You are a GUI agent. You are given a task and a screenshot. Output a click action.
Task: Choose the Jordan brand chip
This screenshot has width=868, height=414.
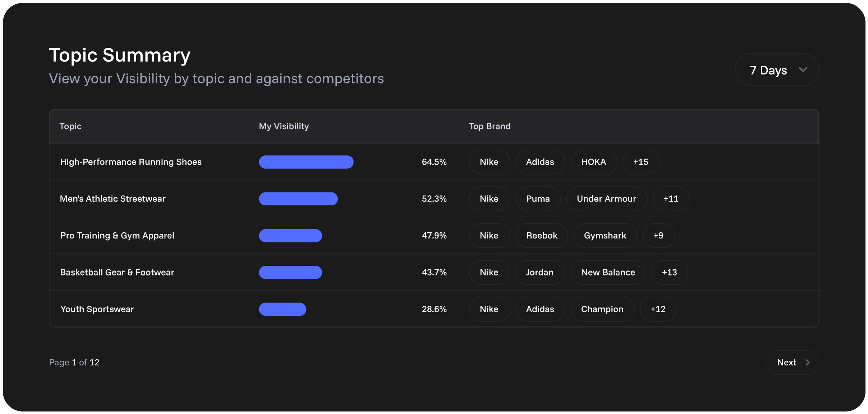click(539, 273)
